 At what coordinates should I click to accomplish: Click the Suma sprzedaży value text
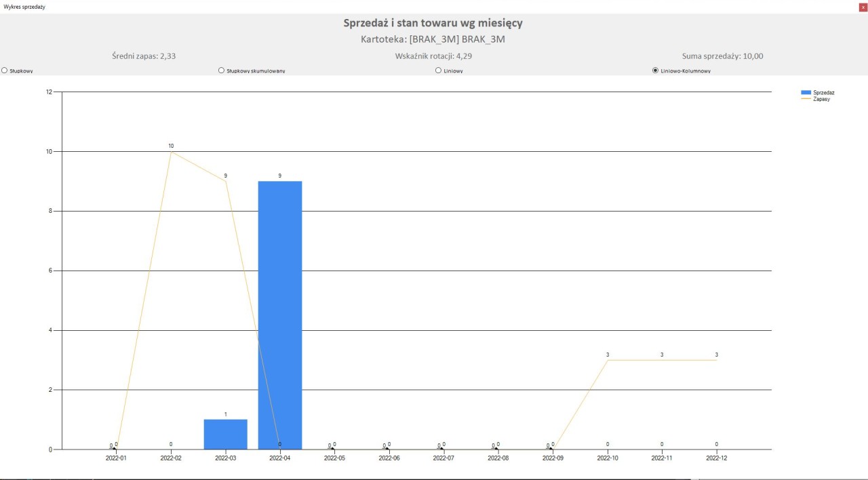tap(722, 56)
